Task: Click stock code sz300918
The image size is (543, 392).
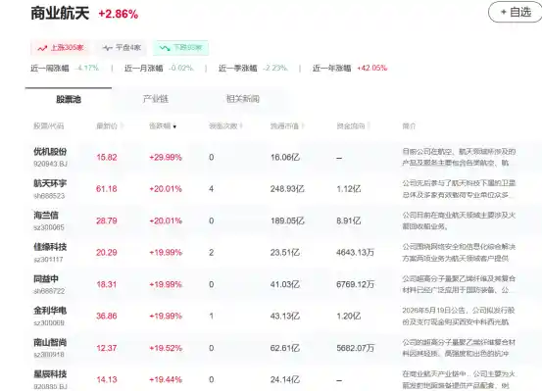Action: pyautogui.click(x=49, y=355)
